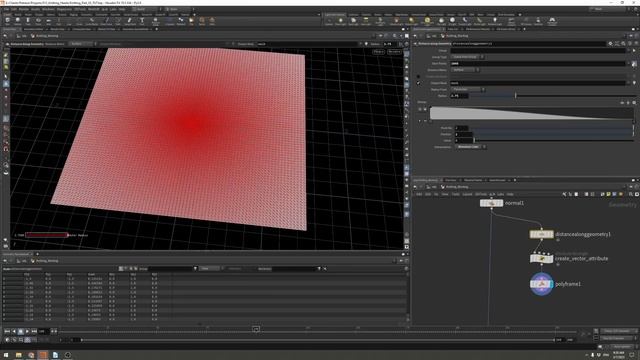Click the Camera tool on the right shelf
Screen dimensions: 640x360
(x=329, y=21)
